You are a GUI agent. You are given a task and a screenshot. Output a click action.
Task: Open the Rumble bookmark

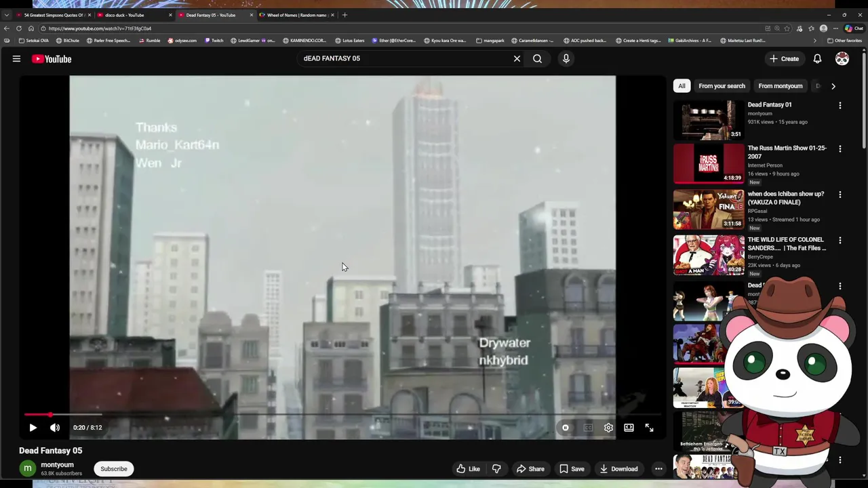(x=150, y=41)
